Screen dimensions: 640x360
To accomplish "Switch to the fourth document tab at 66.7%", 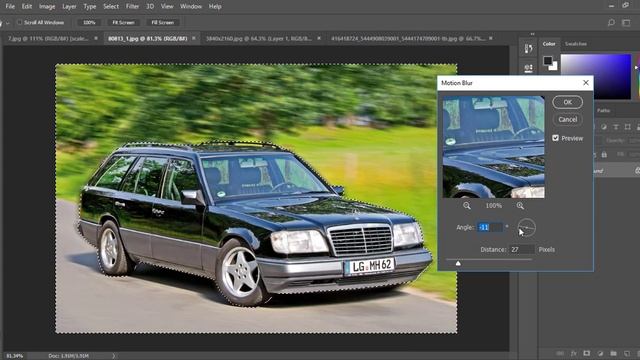I will coord(408,38).
